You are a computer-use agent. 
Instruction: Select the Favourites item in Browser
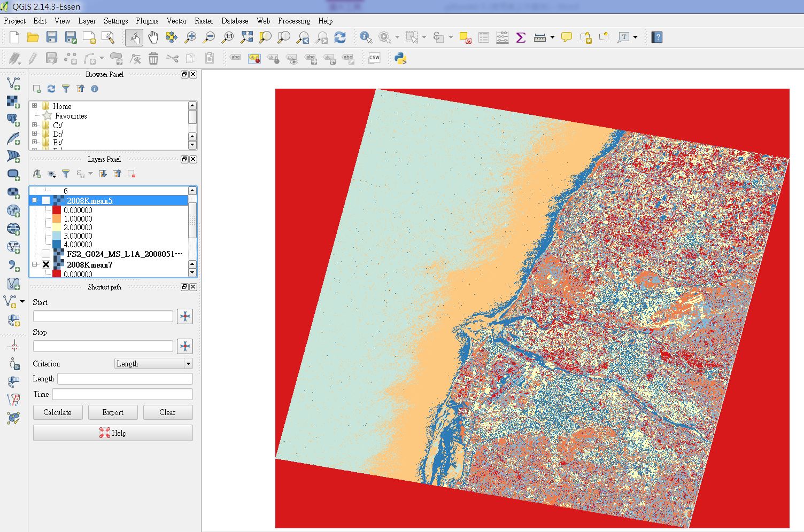tap(71, 116)
